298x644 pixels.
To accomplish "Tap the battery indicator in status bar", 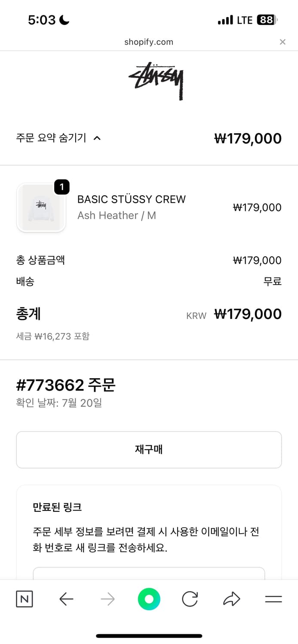I will pyautogui.click(x=267, y=20).
